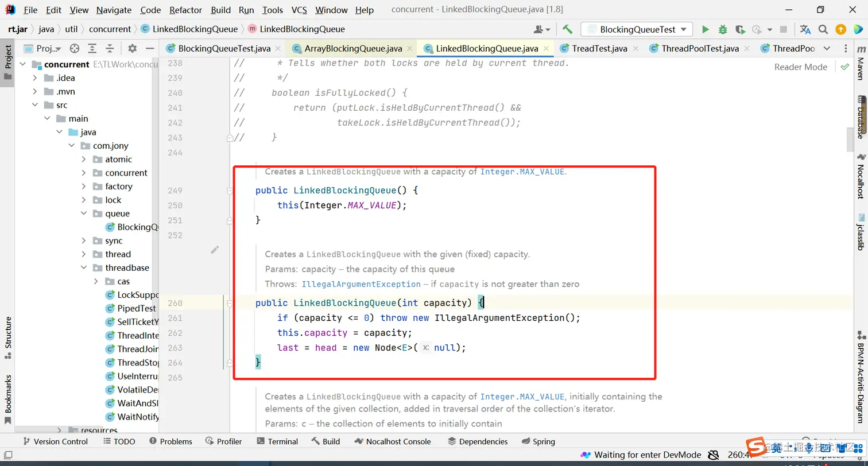Click the Expand All icon in Project panel
Screen dimensions: 868x466
click(x=92, y=48)
